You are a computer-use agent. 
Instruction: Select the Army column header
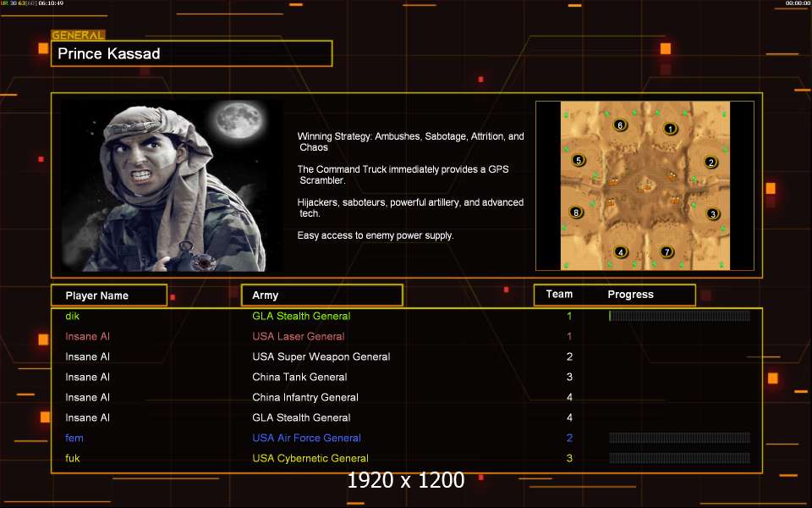322,295
